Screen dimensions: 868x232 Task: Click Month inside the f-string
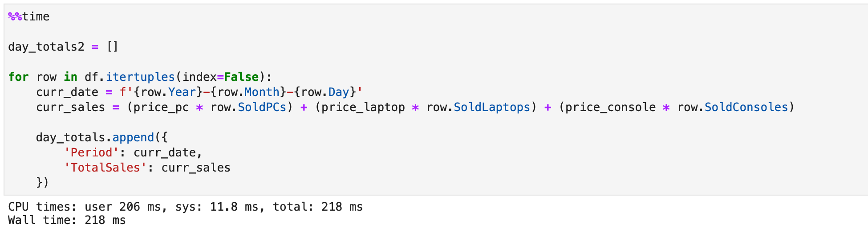click(262, 92)
